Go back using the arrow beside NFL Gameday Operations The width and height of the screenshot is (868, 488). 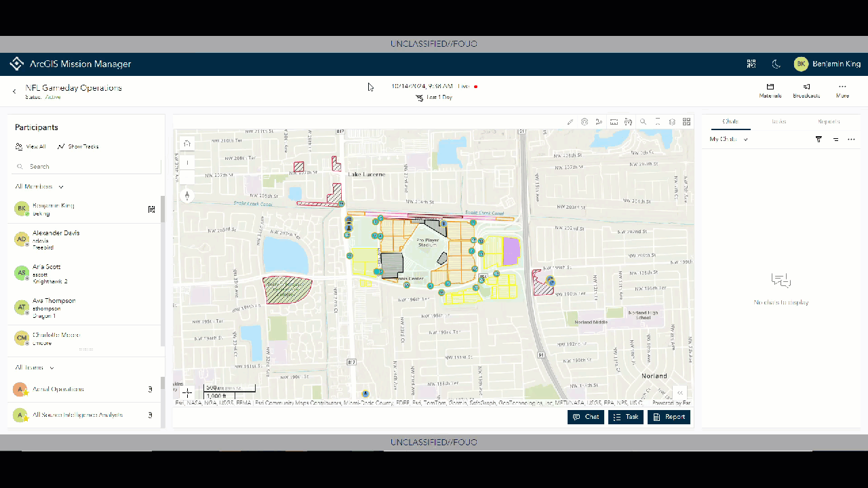[14, 91]
